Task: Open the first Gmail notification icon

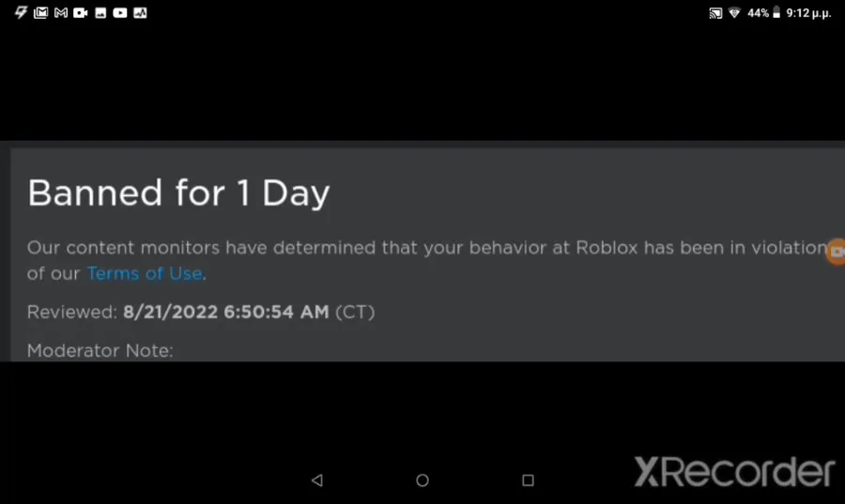Action: 41,12
